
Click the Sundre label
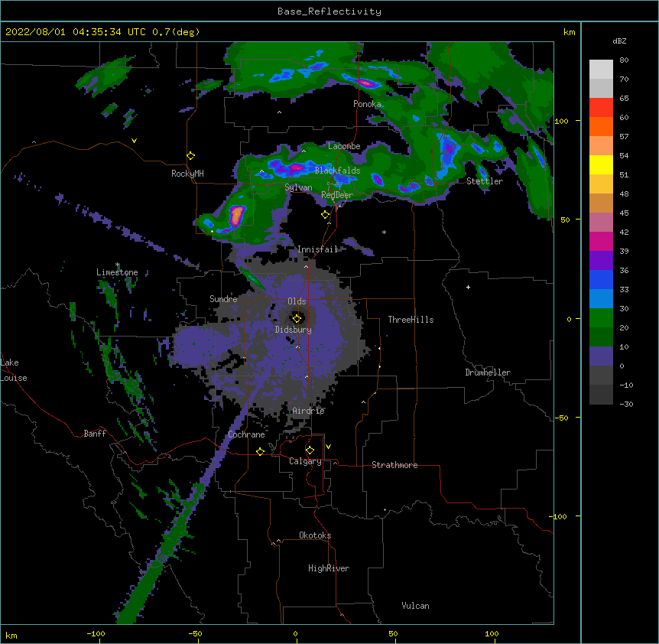[223, 299]
